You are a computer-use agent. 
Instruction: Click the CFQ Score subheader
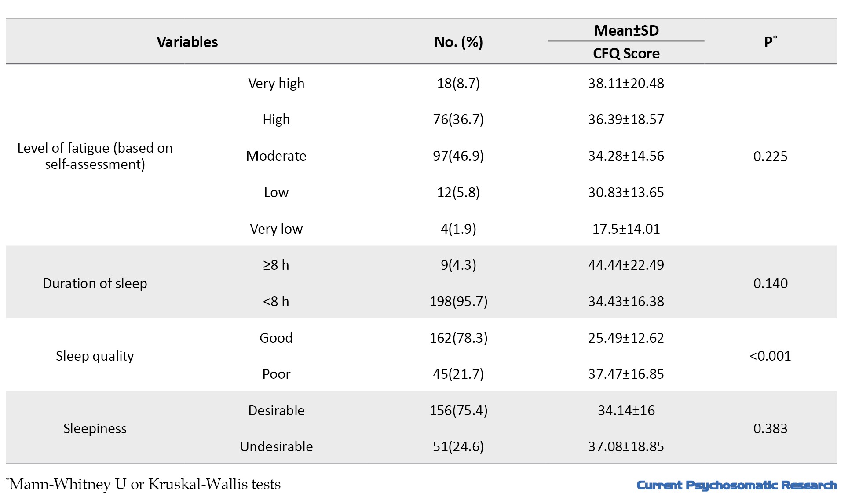(x=626, y=54)
